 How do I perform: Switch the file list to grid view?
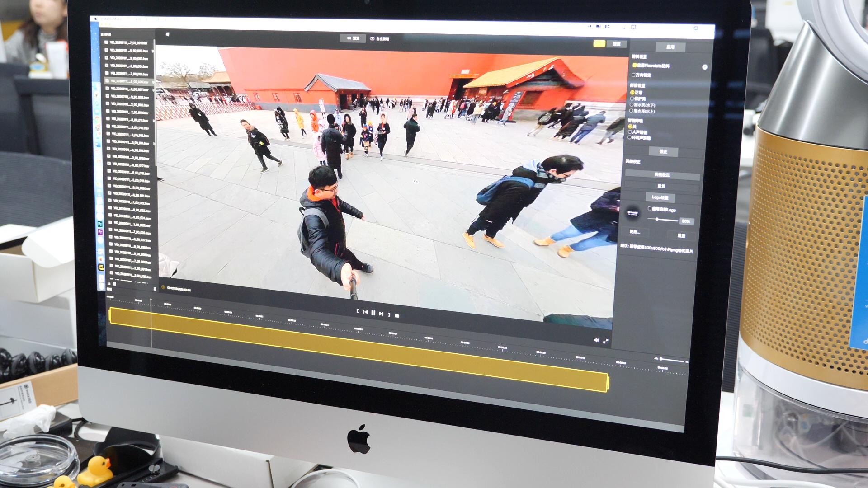tap(114, 284)
